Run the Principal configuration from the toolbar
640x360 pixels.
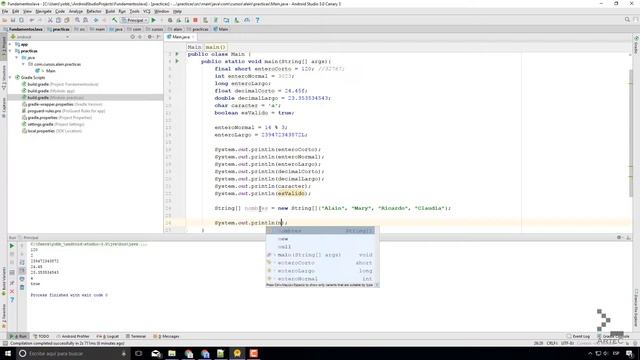click(153, 20)
